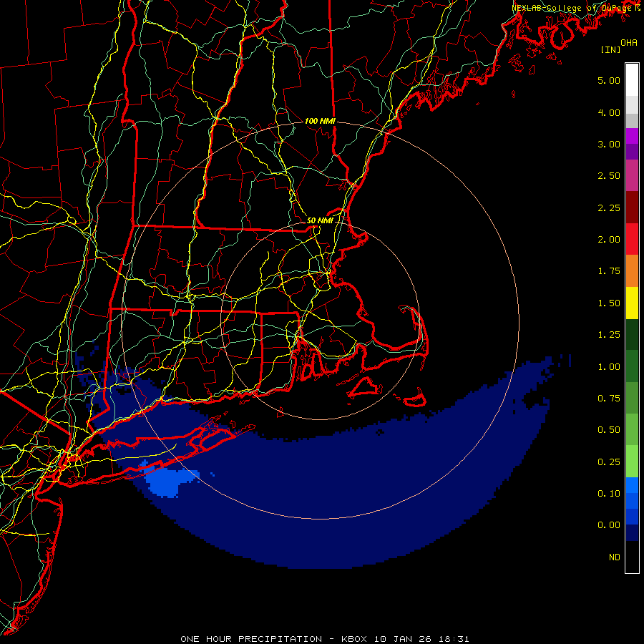This screenshot has width=644, height=644.
Task: Click the "2.00" scale label
Action: click(x=609, y=240)
